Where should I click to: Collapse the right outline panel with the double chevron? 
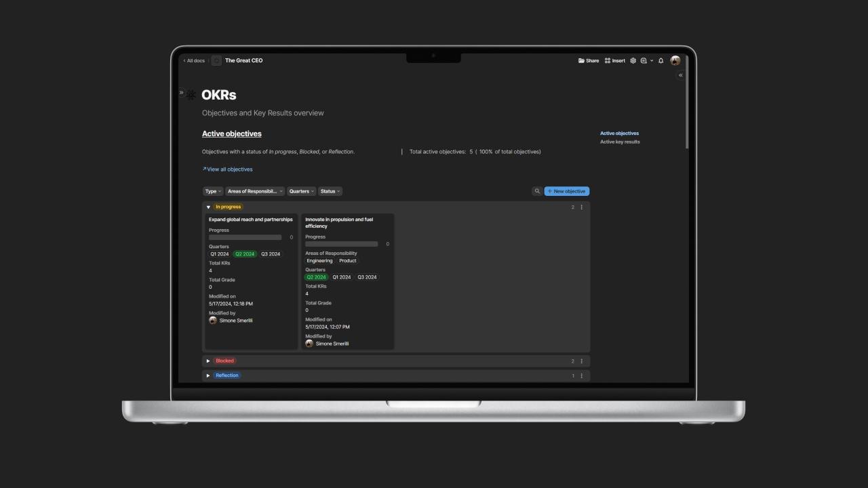[x=681, y=75]
